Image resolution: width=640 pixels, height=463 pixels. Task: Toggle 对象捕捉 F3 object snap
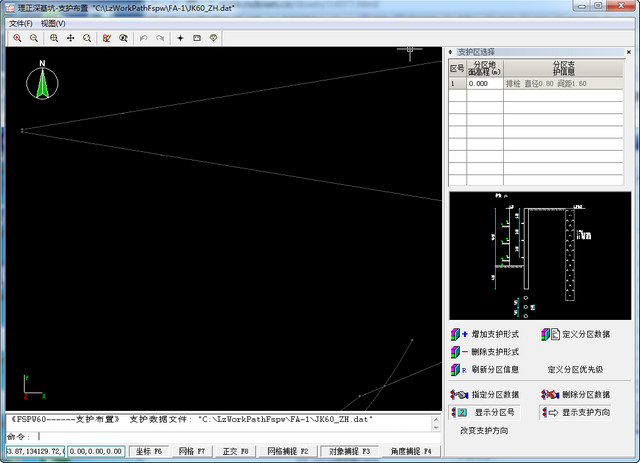pyautogui.click(x=350, y=452)
